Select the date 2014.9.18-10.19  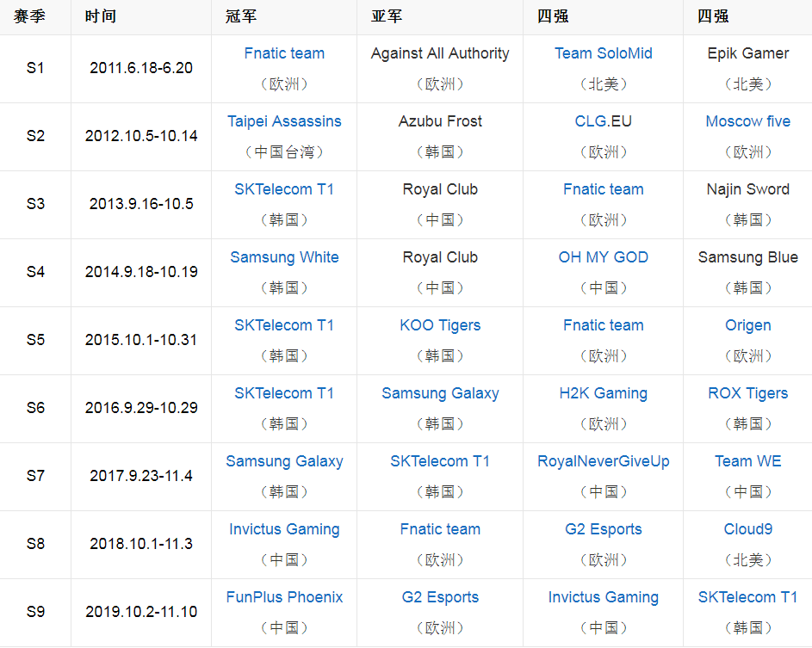click(141, 272)
